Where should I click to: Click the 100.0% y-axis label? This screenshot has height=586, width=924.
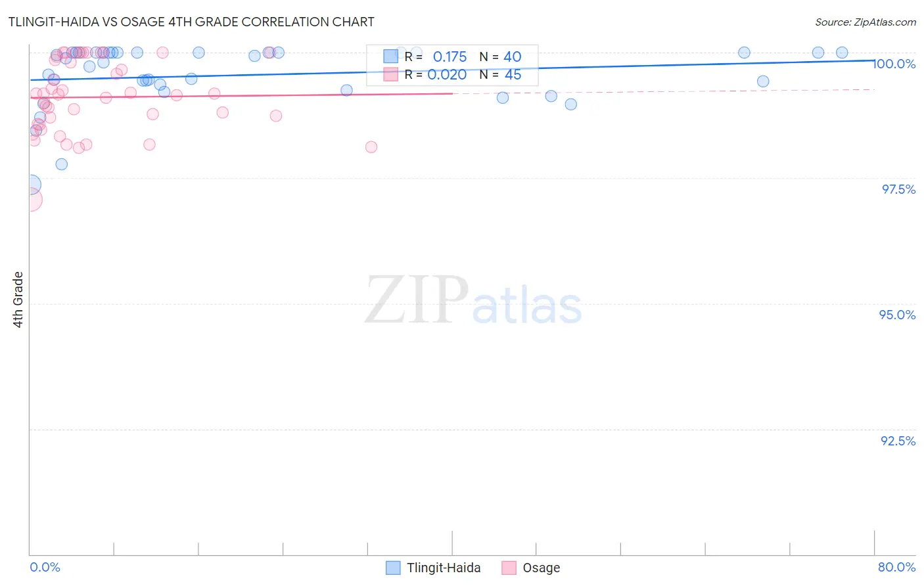pyautogui.click(x=894, y=64)
